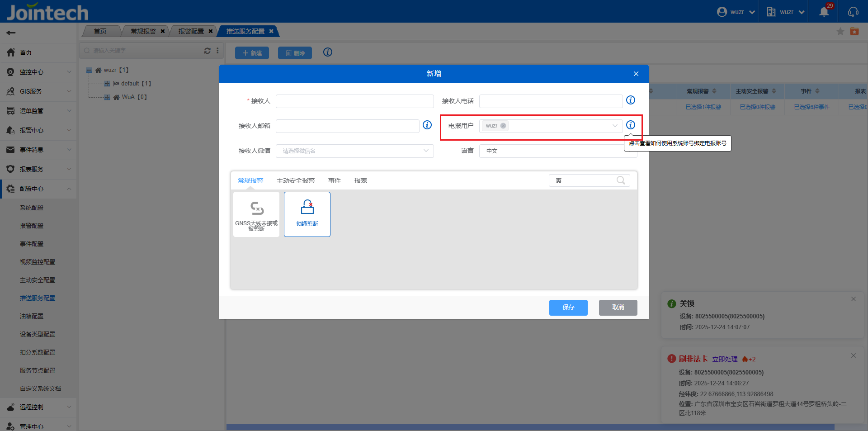
Task: Select the 锁绳剪断 alarm card
Action: coord(307,214)
